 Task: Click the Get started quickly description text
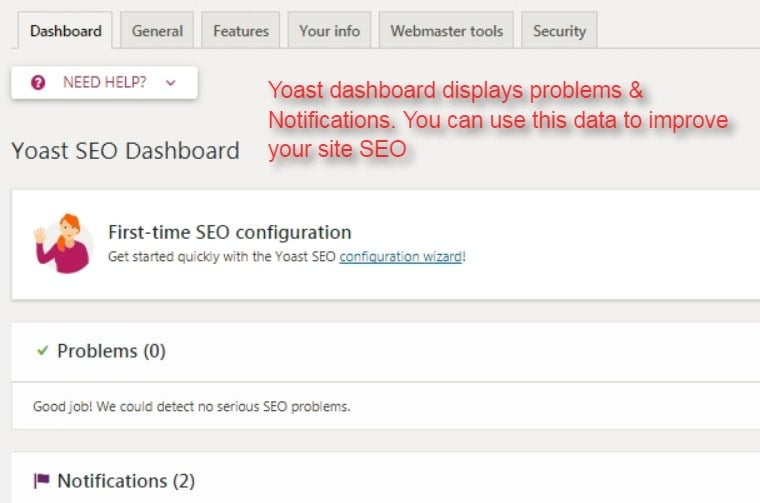point(287,256)
